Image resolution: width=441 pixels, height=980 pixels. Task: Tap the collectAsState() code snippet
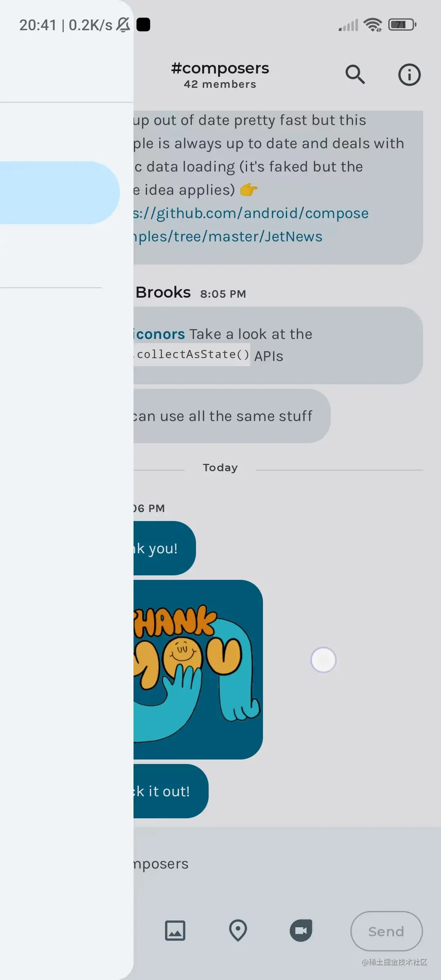tap(192, 354)
